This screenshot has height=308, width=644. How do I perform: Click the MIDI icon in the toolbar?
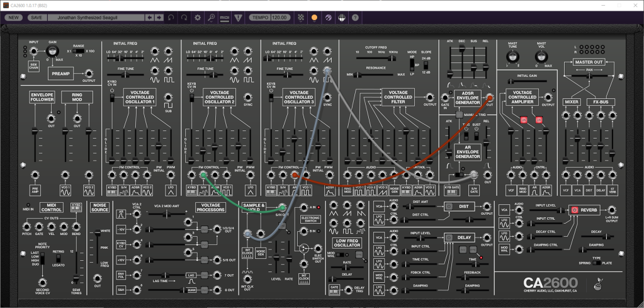pyautogui.click(x=225, y=18)
